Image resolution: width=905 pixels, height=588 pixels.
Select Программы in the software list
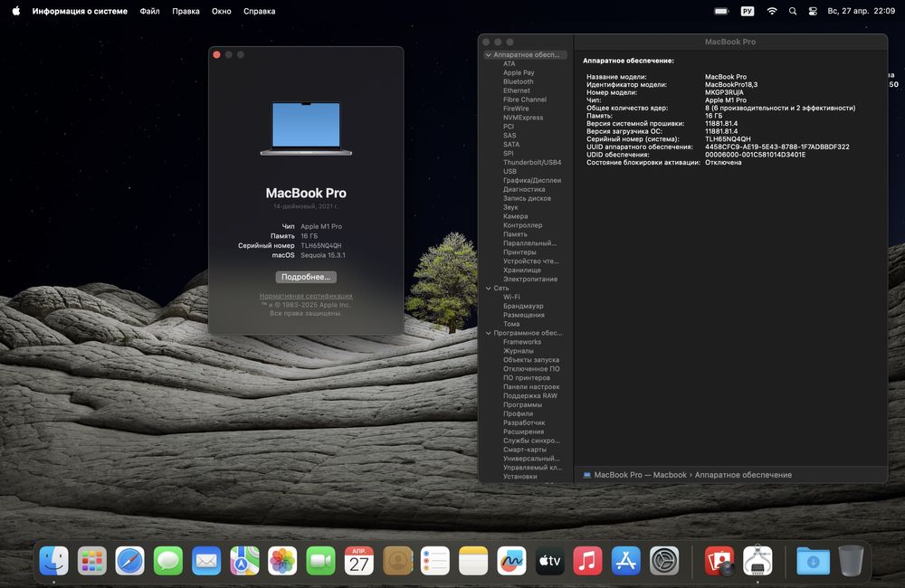[522, 404]
